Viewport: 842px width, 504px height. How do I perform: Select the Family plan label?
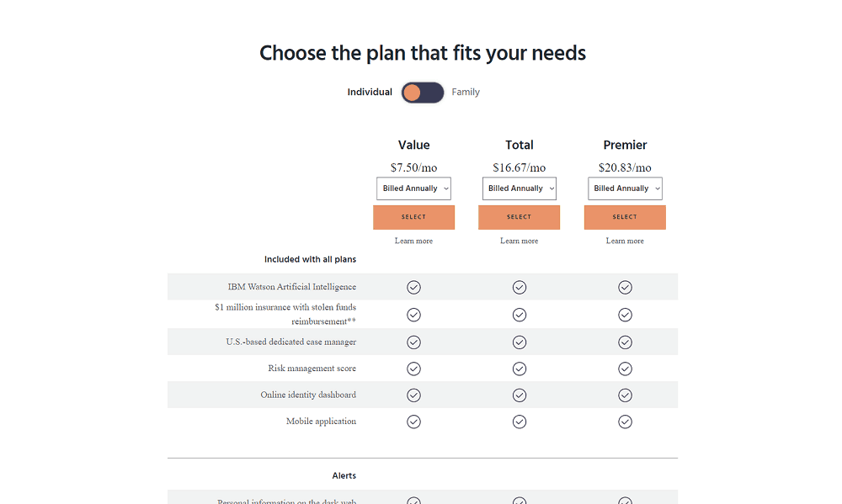click(466, 92)
